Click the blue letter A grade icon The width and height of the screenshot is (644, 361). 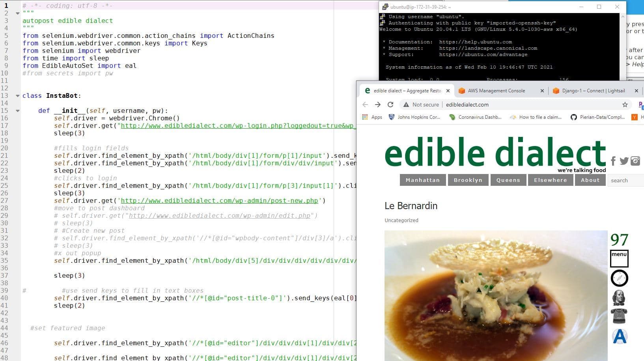pyautogui.click(x=620, y=337)
